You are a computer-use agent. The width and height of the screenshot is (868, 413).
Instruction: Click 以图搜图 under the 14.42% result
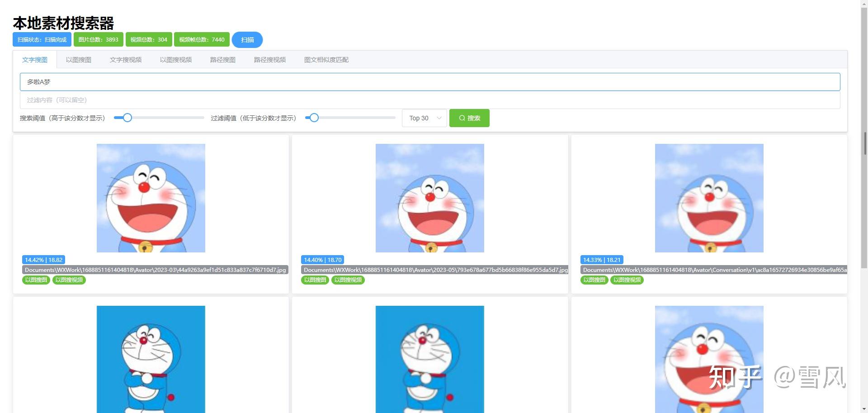[36, 280]
